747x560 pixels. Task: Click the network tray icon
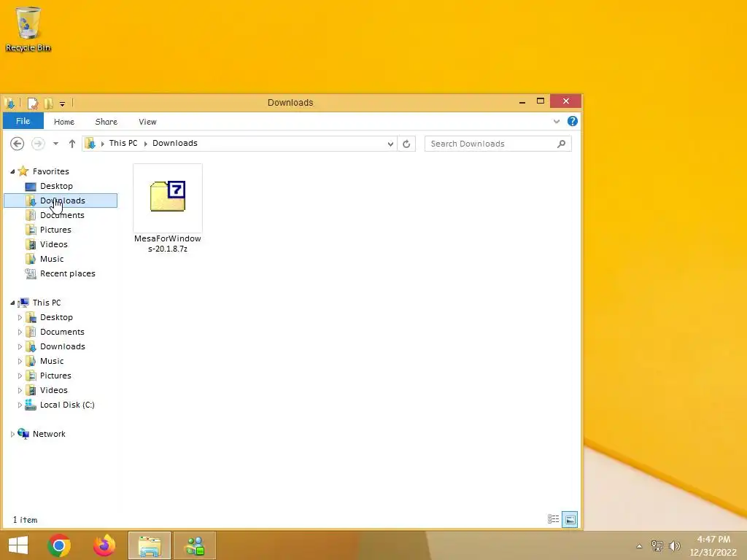point(657,546)
